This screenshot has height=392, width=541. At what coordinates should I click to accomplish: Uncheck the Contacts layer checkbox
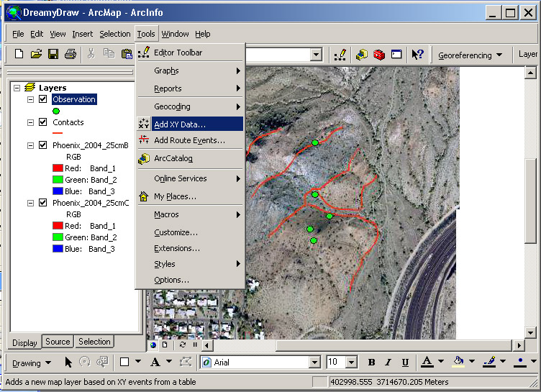coord(42,122)
